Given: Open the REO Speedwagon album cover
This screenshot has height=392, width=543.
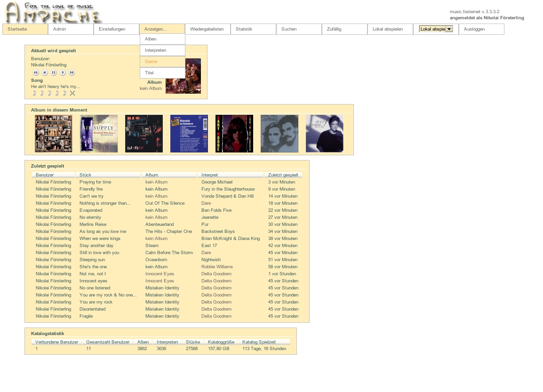Looking at the screenshot, I should [x=144, y=134].
